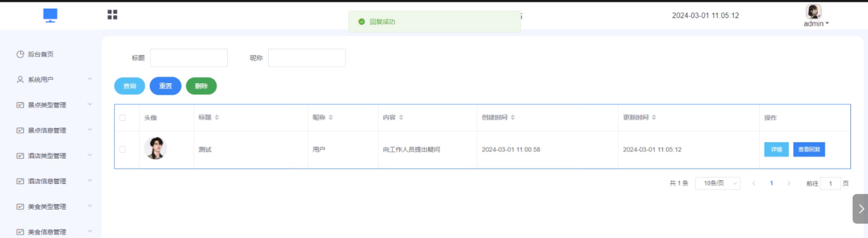Click the 查询 search button
868x238 pixels.
(129, 86)
